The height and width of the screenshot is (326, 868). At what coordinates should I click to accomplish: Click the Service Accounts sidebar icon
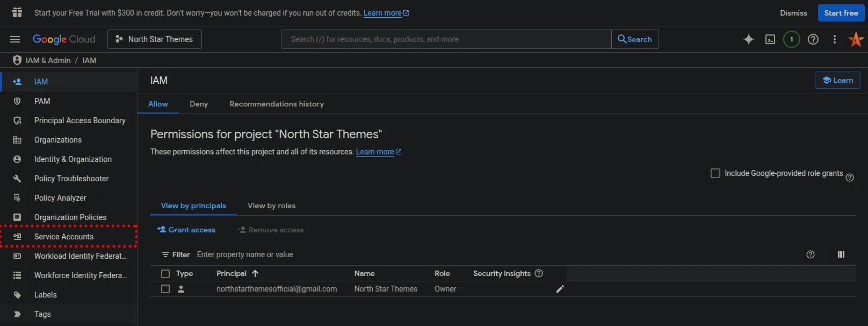point(17,237)
